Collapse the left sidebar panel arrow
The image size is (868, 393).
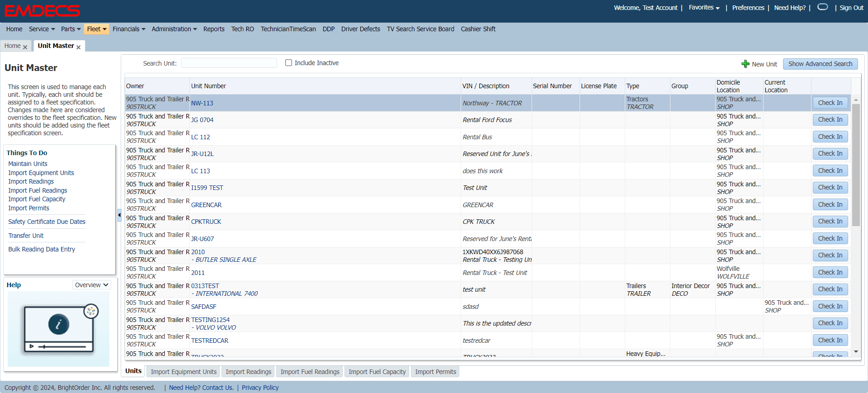[119, 215]
